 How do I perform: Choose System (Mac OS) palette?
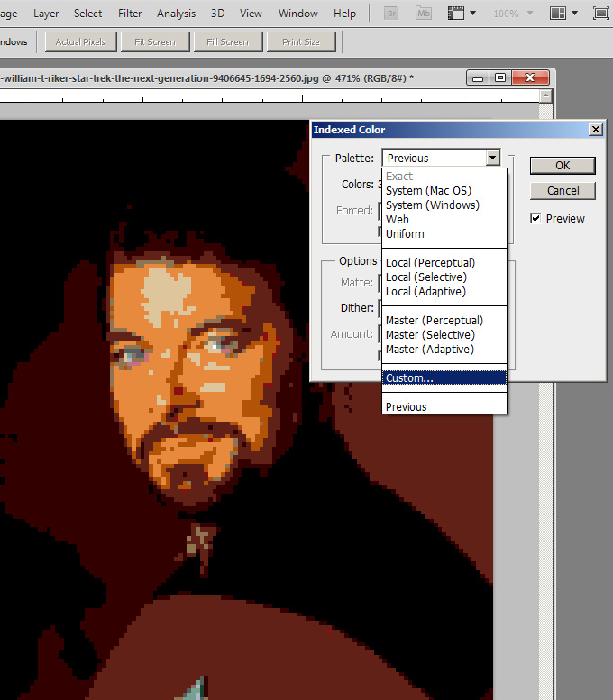coord(444,191)
